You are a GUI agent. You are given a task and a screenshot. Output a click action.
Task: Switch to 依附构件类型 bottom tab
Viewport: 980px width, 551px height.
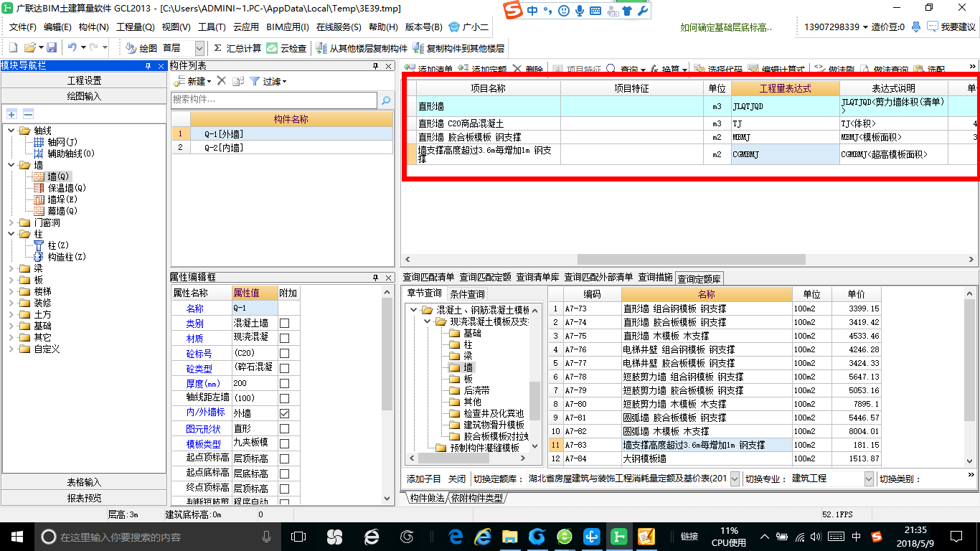coord(477,498)
